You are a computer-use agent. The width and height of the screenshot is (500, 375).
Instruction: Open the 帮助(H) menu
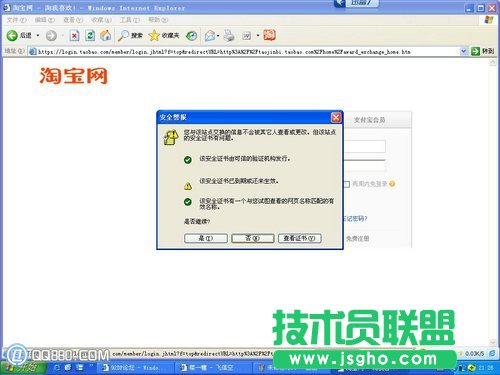click(158, 20)
